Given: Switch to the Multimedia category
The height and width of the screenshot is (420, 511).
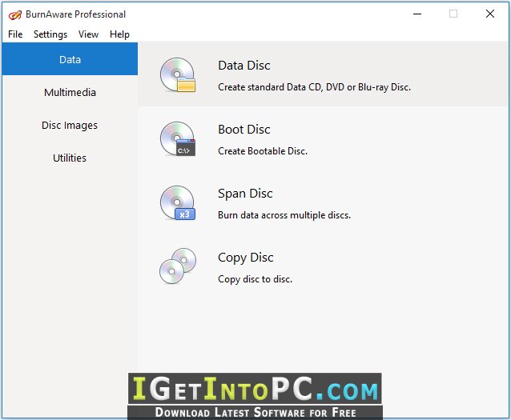Looking at the screenshot, I should point(70,93).
